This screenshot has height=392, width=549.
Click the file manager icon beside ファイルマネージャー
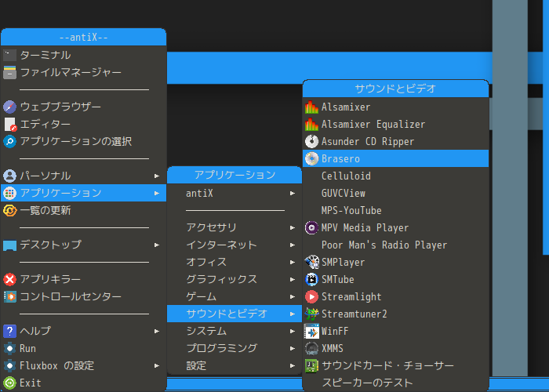coord(9,72)
